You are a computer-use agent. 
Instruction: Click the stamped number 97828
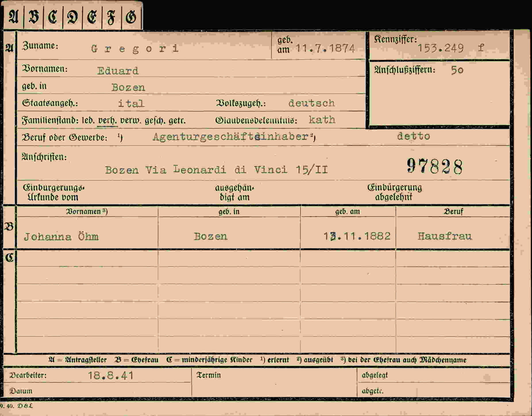click(x=435, y=166)
